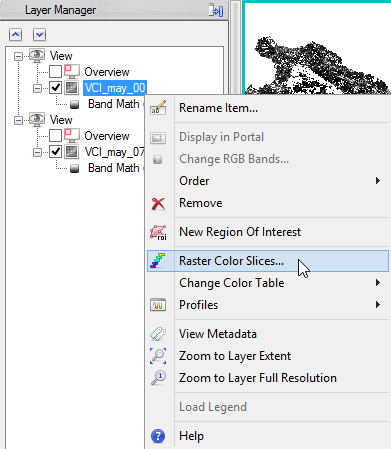
Task: Click the blue Help question mark icon
Action: [158, 436]
